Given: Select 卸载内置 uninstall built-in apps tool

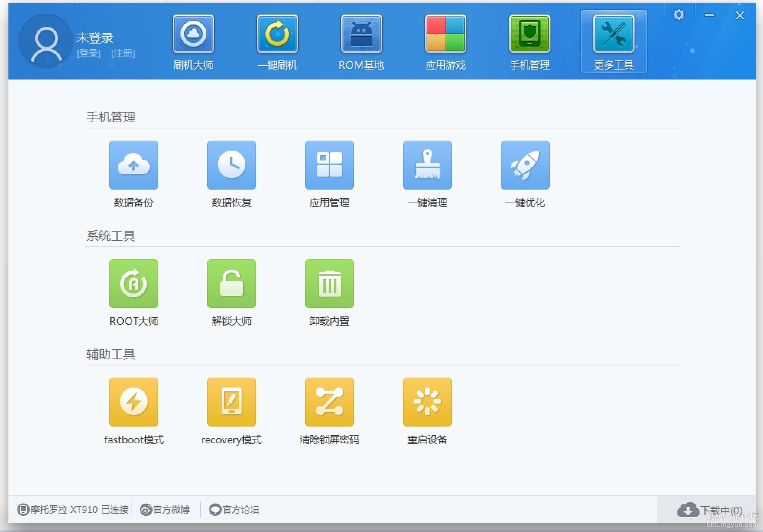Looking at the screenshot, I should [x=329, y=284].
